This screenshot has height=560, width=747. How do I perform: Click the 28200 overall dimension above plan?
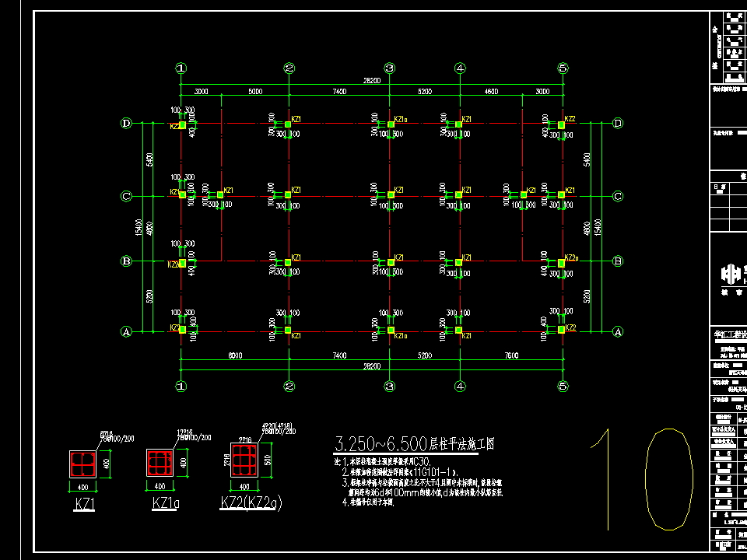pyautogui.click(x=371, y=79)
